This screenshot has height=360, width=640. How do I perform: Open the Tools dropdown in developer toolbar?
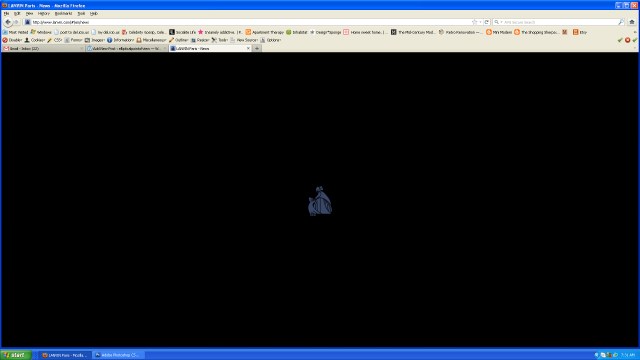[220, 40]
